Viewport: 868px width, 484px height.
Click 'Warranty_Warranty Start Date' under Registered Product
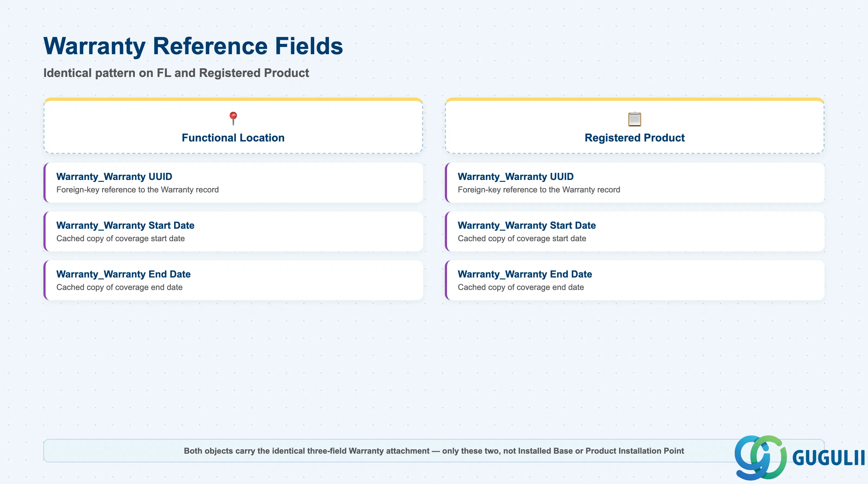click(x=527, y=225)
